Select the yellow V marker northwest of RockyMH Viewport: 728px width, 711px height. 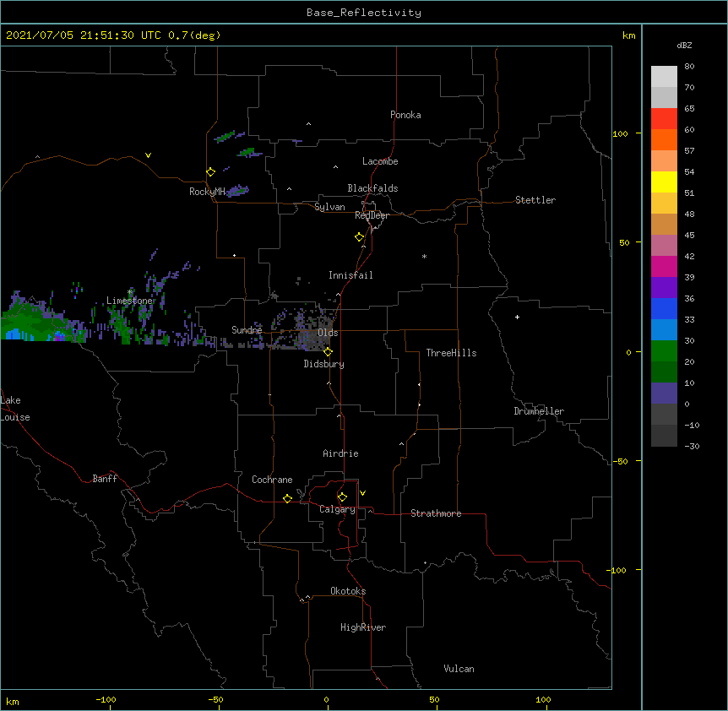[x=148, y=155]
